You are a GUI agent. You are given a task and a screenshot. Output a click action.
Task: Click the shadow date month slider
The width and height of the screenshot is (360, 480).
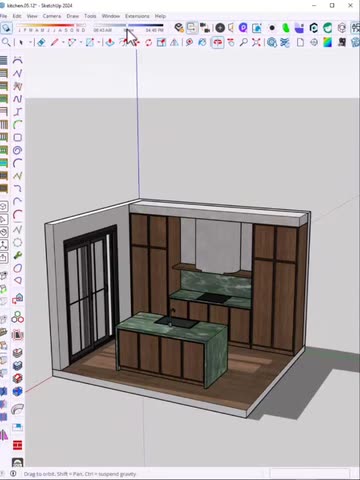(51, 25)
